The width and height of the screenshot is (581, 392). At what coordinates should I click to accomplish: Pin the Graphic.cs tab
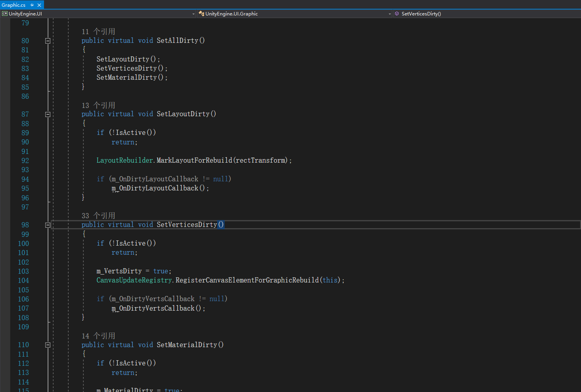tap(32, 5)
